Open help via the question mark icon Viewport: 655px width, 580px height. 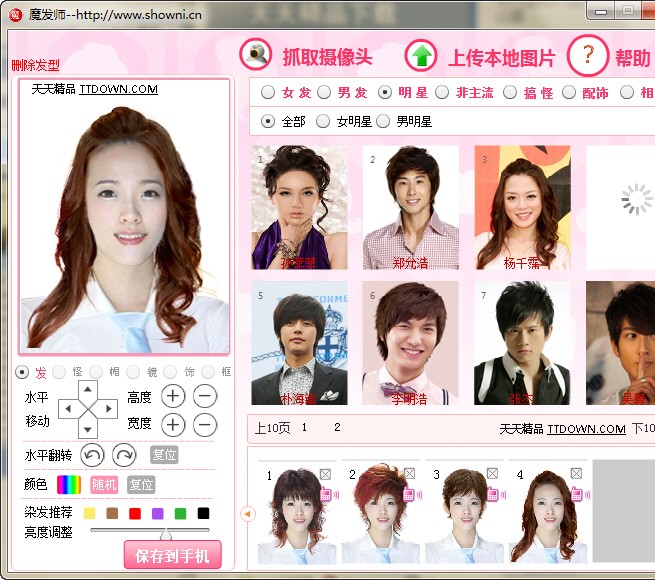point(588,55)
